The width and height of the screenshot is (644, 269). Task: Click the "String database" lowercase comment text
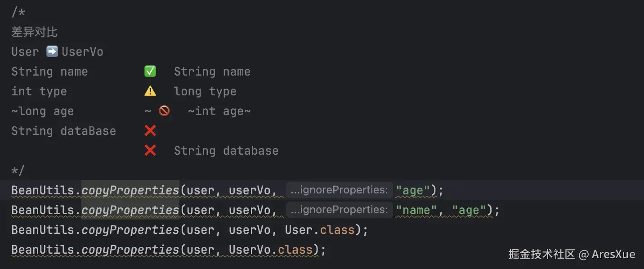pyautogui.click(x=226, y=151)
